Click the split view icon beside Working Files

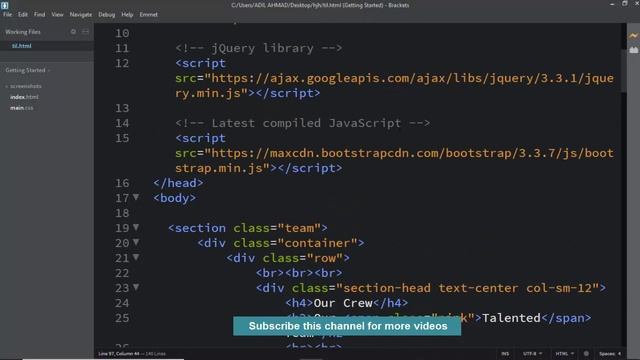pos(85,31)
